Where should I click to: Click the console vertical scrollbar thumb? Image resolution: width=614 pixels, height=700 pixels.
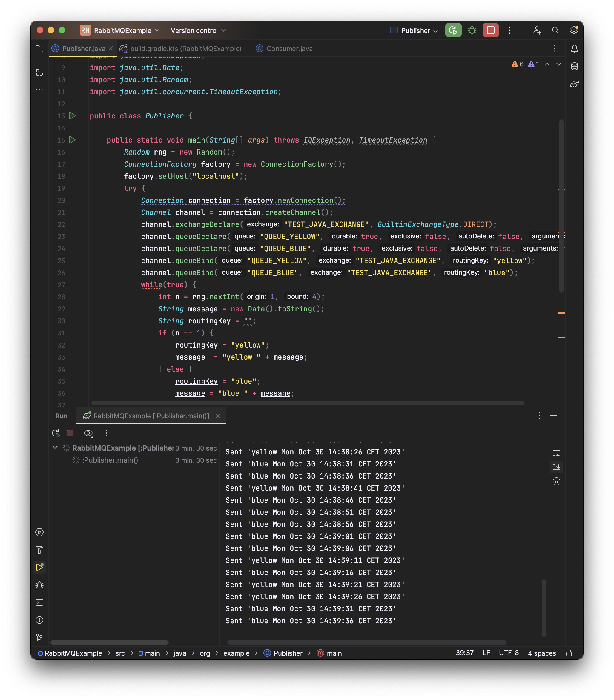coord(544,608)
